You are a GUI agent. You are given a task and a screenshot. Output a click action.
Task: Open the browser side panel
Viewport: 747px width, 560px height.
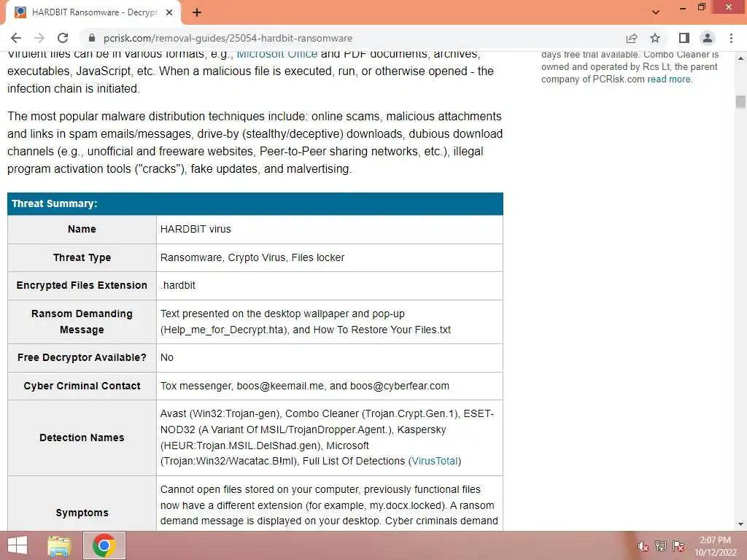(684, 38)
